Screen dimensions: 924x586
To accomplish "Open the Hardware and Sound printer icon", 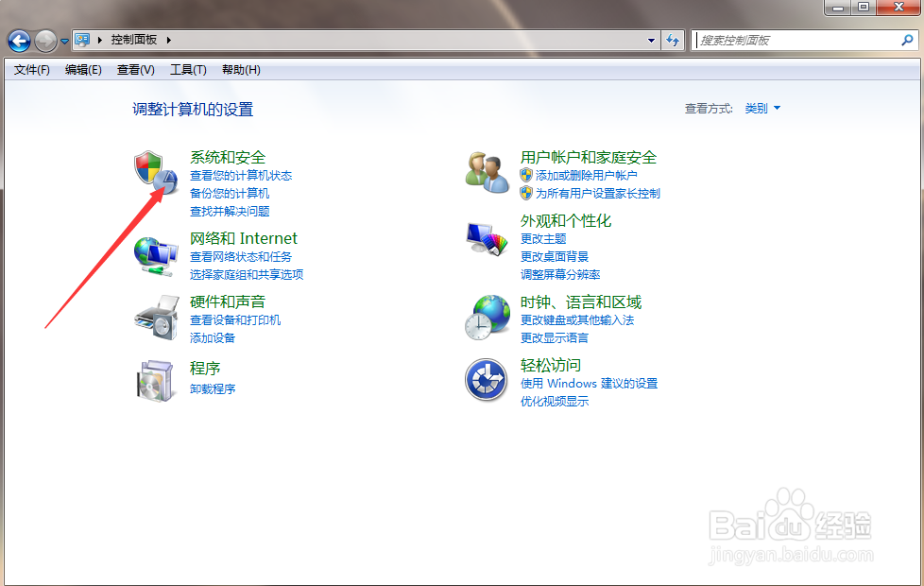I will point(156,318).
